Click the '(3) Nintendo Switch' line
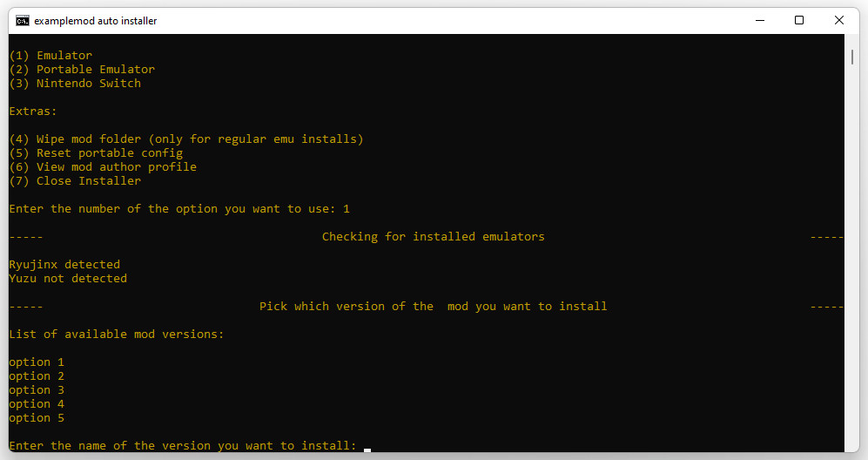Screen dimensions: 868x460 click(75, 84)
